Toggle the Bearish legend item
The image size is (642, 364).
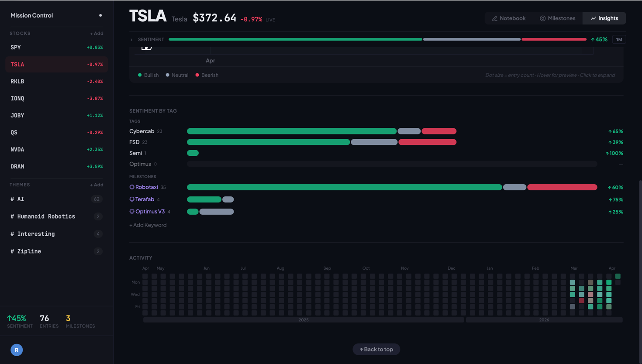coord(207,75)
